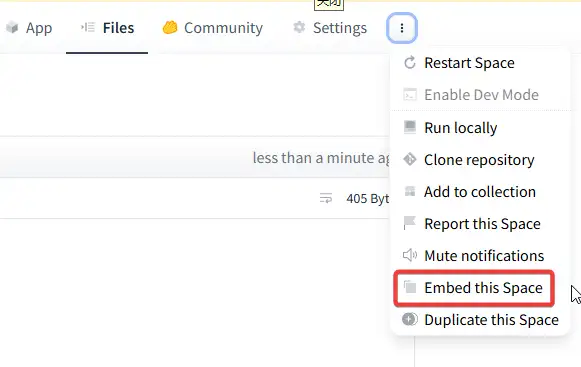Click the Clone repository git icon
Viewport: 581px width, 367px height.
(410, 159)
